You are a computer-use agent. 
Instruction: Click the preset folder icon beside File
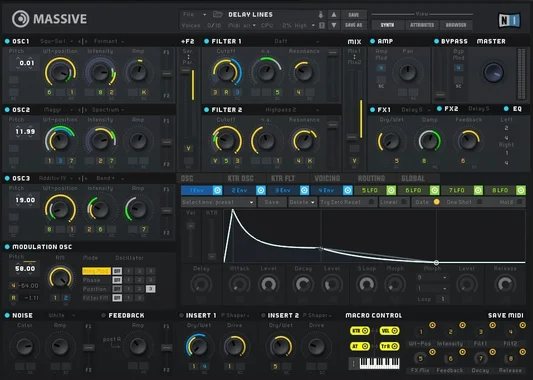click(218, 14)
